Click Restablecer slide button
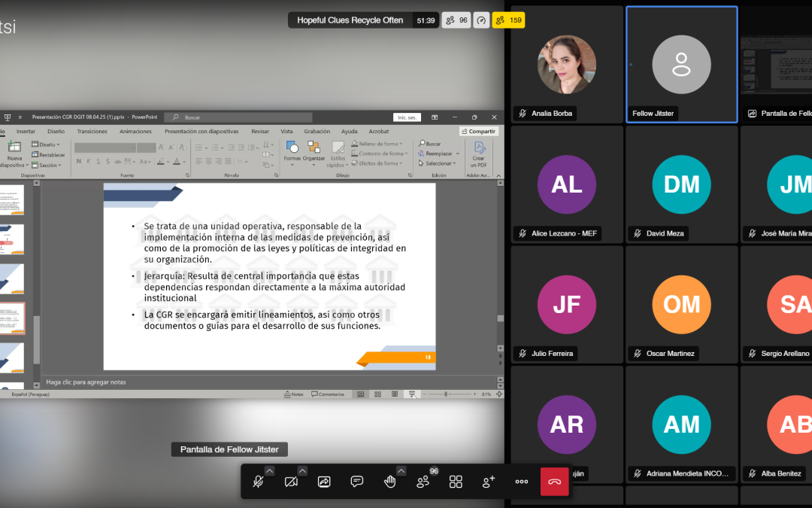This screenshot has width=812, height=508. pyautogui.click(x=48, y=155)
